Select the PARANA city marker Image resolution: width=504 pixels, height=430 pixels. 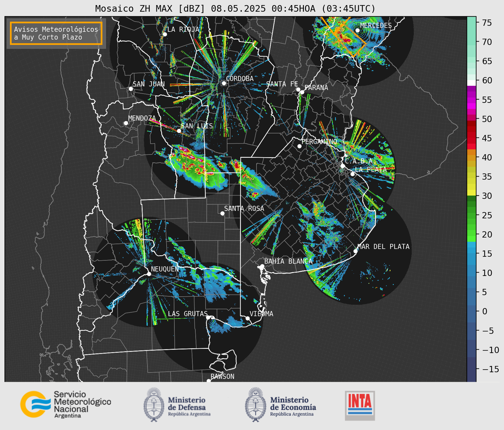[x=302, y=92]
